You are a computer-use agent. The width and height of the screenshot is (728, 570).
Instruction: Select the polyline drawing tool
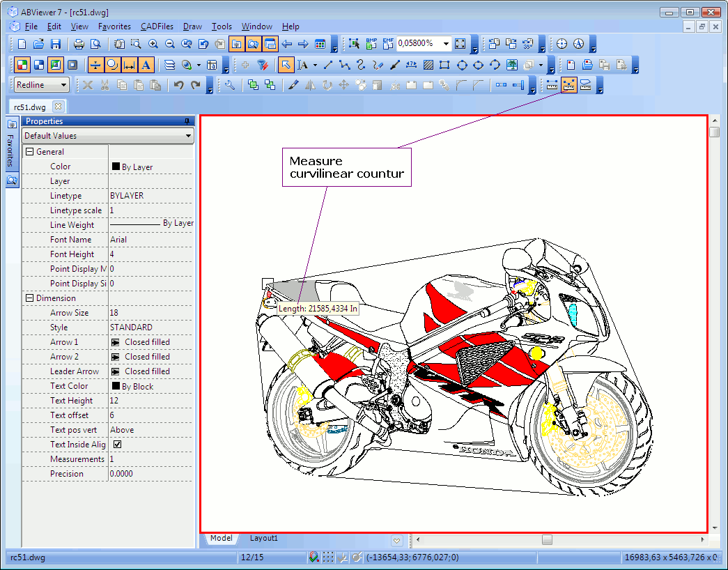[x=345, y=65]
